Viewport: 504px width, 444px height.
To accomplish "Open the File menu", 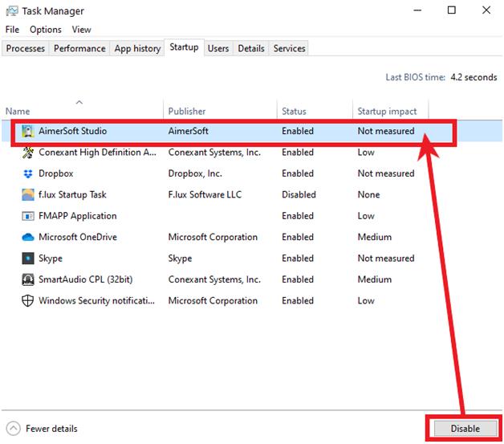I will (12, 30).
